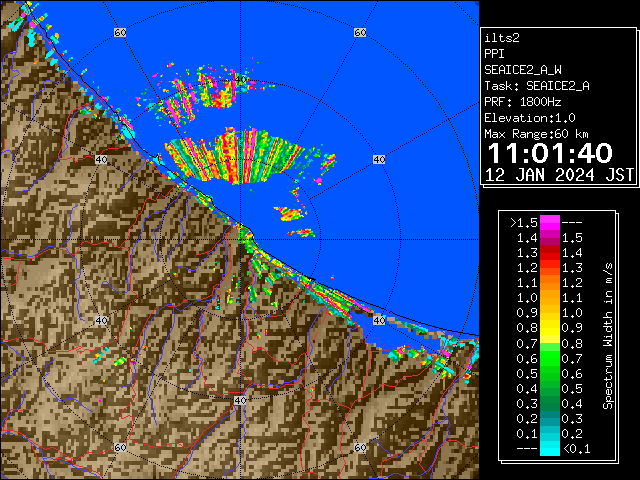Click the dark teal legend band beside 0.3
The width and height of the screenshot is (640, 480).
(x=550, y=418)
